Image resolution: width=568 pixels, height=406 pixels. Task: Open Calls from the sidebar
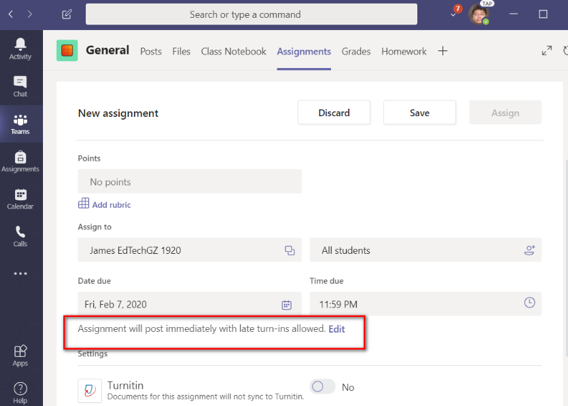tap(20, 237)
